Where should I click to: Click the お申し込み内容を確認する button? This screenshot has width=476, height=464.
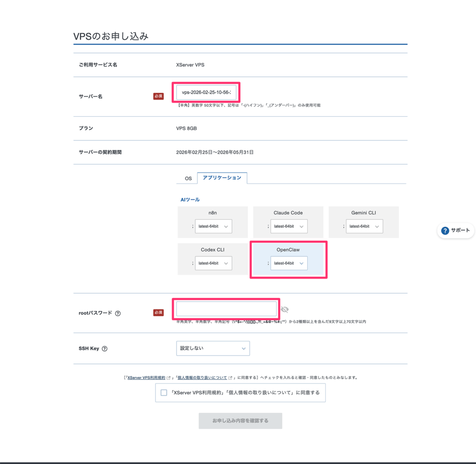(x=240, y=421)
